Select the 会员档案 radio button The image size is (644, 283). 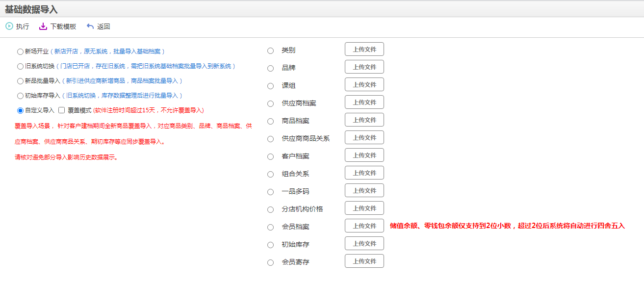tap(270, 227)
